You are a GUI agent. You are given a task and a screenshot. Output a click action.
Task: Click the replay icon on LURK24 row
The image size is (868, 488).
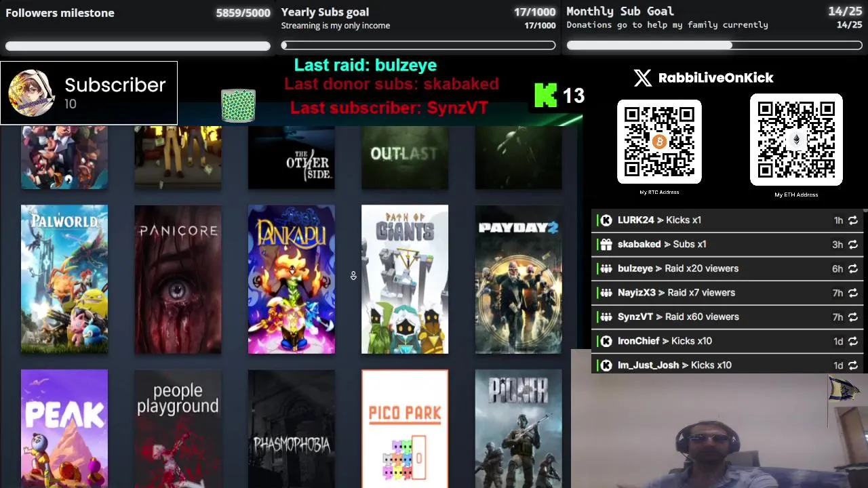pos(853,220)
